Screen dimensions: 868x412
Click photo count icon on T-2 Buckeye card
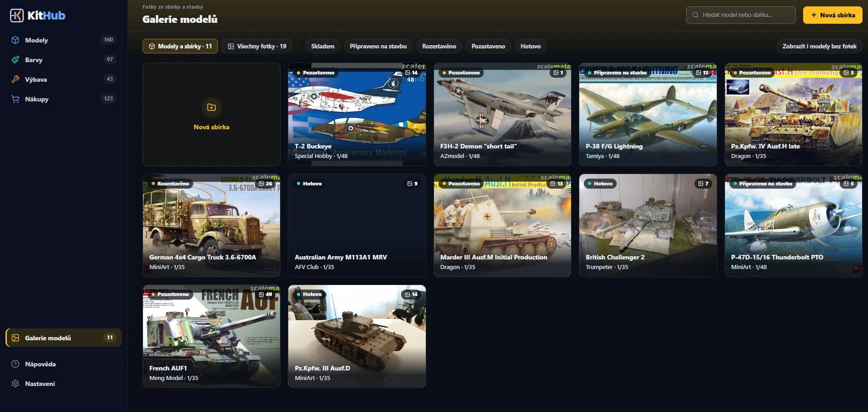[408, 73]
